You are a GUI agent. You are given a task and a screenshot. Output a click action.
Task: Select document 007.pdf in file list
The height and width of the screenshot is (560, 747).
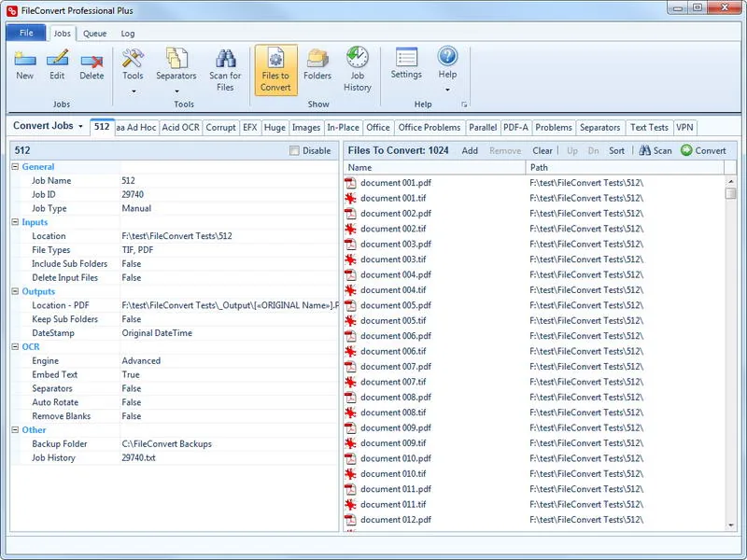[x=395, y=366]
